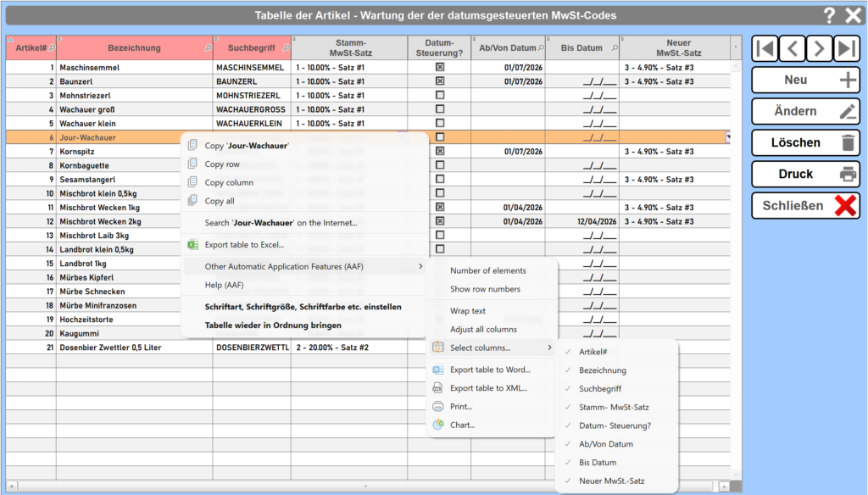This screenshot has width=868, height=495.
Task: Go to next record arrow
Action: point(819,49)
